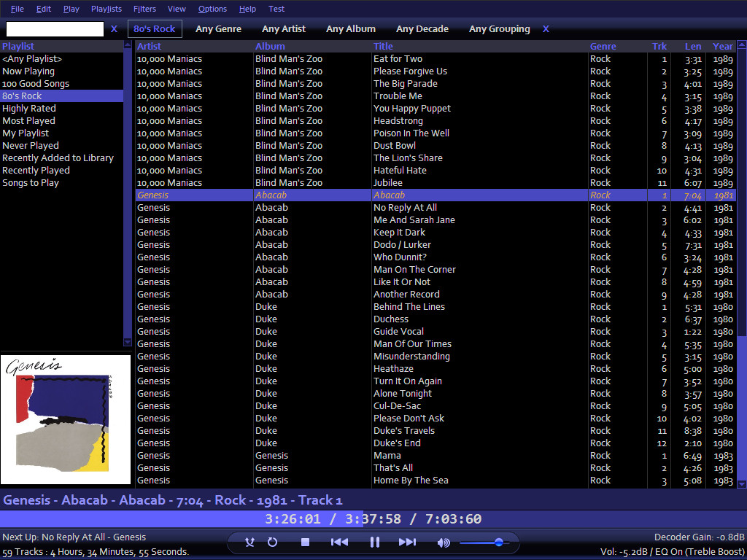Click the "Next Up: No Reply At All - Genesis" status text

tap(74, 537)
